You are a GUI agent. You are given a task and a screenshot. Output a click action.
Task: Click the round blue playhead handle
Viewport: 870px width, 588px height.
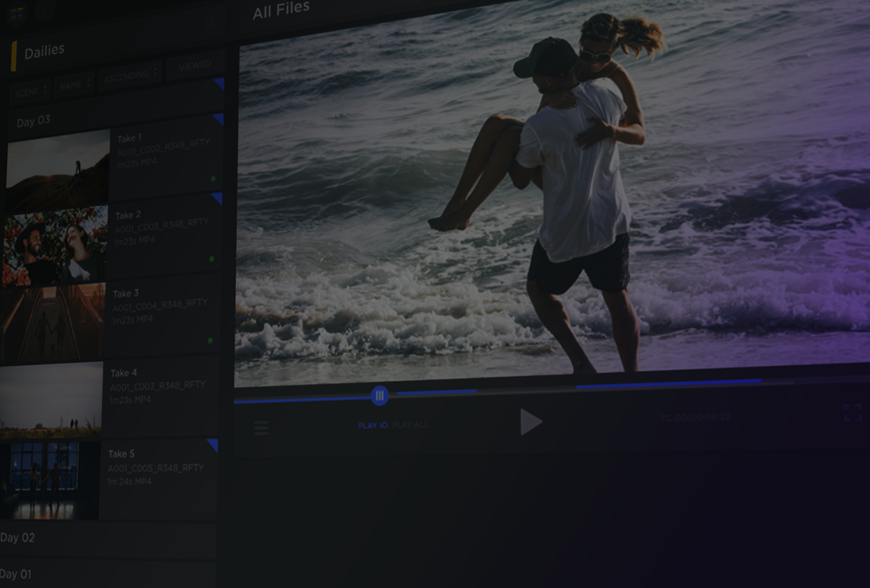point(380,396)
